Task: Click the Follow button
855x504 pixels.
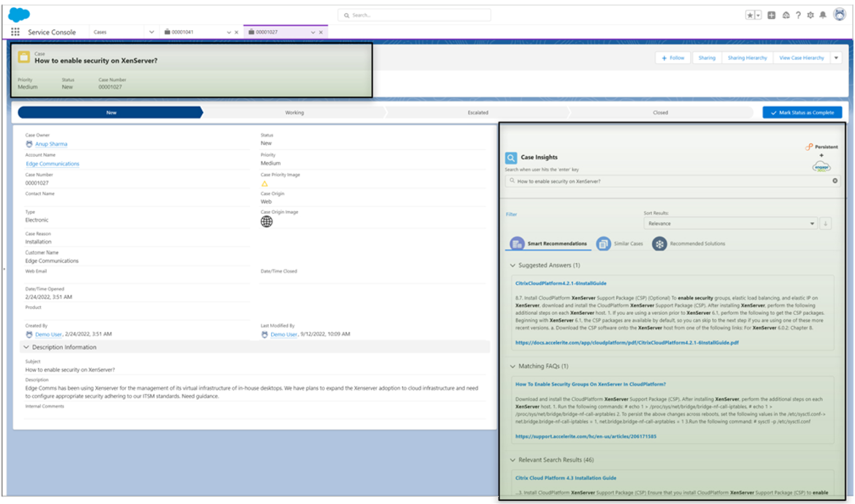Action: [672, 58]
